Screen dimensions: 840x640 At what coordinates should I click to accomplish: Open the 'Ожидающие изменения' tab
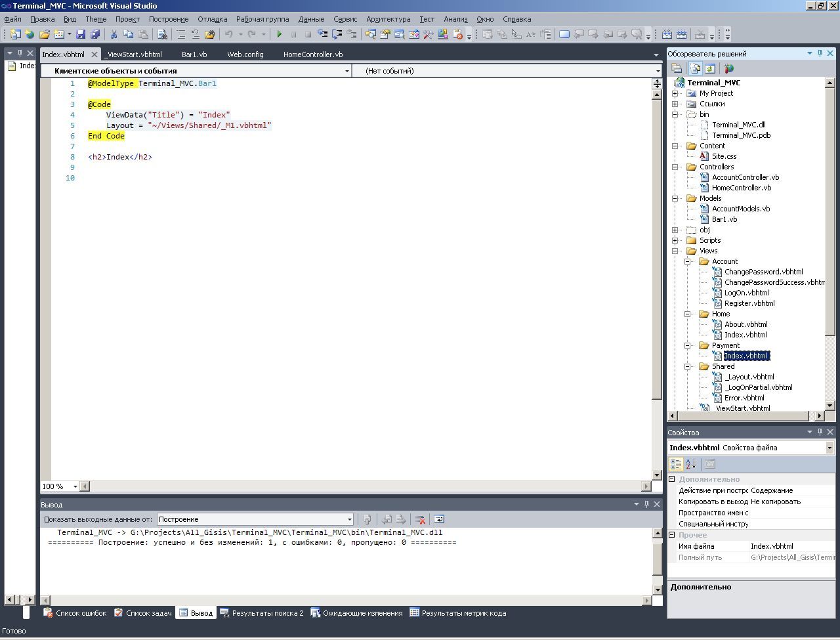tap(356, 613)
